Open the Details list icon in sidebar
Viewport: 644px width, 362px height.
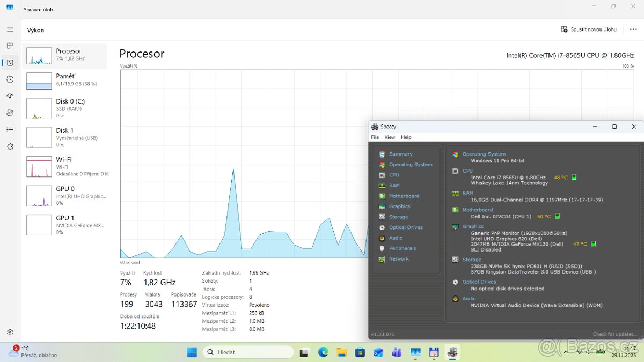(10, 129)
